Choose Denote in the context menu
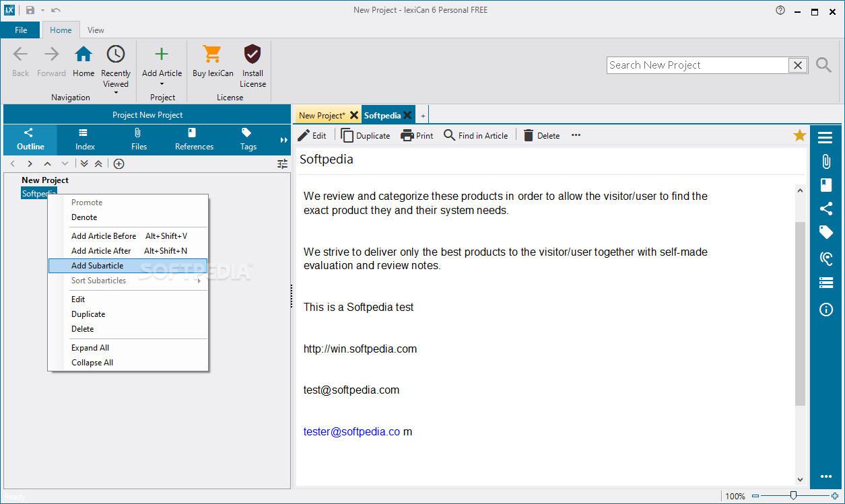Image resolution: width=845 pixels, height=504 pixels. coord(128,217)
